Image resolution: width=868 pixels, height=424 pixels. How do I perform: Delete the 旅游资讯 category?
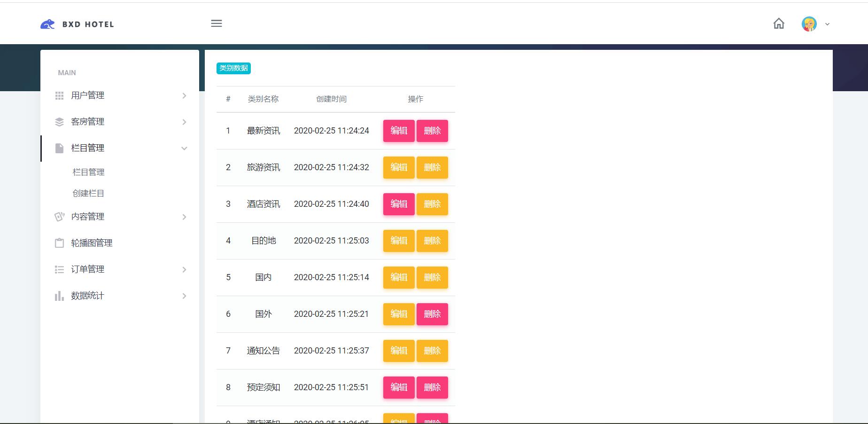(432, 167)
